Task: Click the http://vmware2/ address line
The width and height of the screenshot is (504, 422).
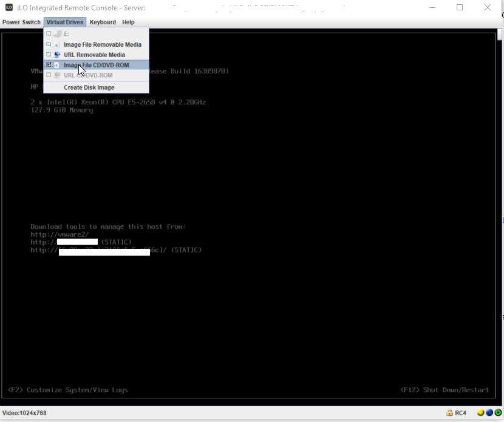Action: pyautogui.click(x=60, y=234)
